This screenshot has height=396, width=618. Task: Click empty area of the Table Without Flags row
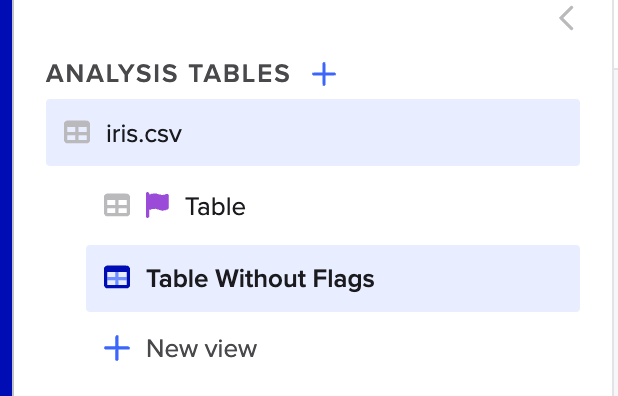click(x=473, y=279)
